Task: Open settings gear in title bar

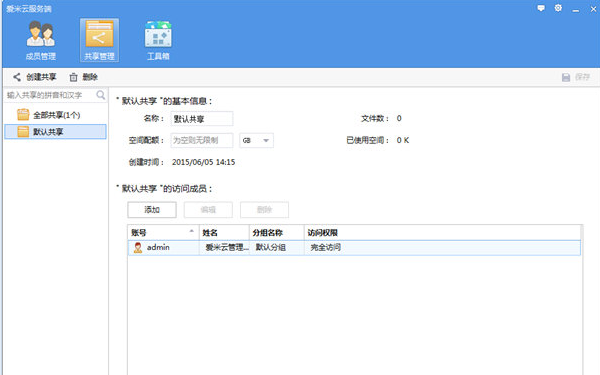Action: click(558, 8)
